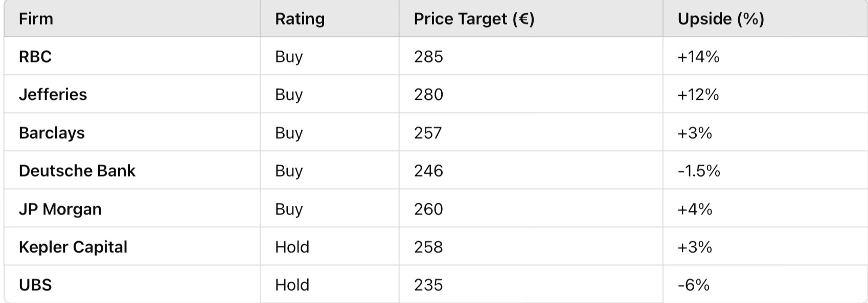Image resolution: width=868 pixels, height=303 pixels.
Task: Click UBS's -6% upside value
Action: point(693,285)
